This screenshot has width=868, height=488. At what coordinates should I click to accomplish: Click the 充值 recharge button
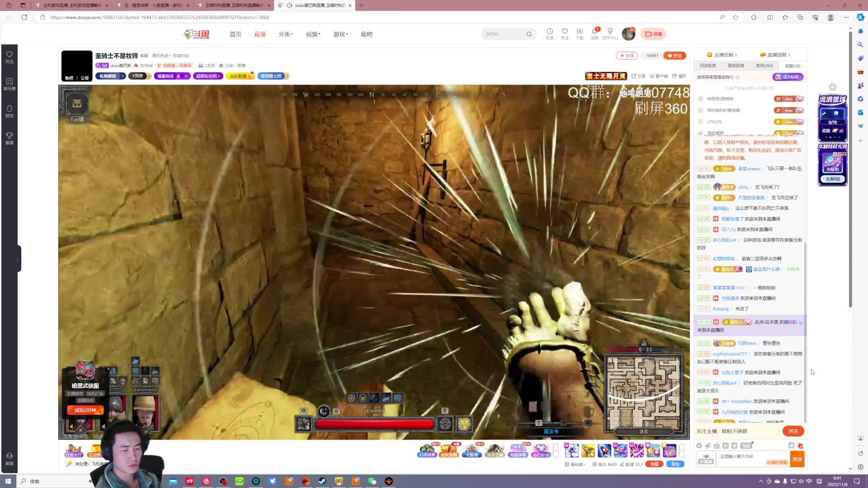654,465
